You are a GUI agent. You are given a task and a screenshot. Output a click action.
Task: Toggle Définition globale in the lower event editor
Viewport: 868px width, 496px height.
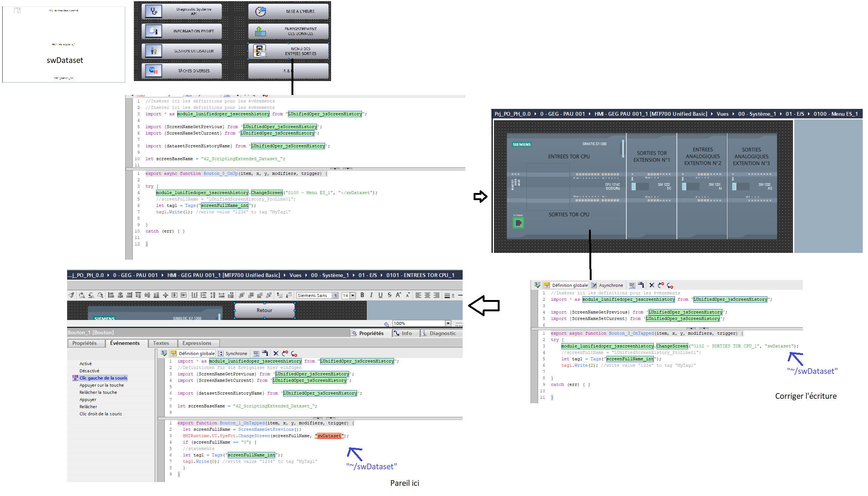(193, 353)
